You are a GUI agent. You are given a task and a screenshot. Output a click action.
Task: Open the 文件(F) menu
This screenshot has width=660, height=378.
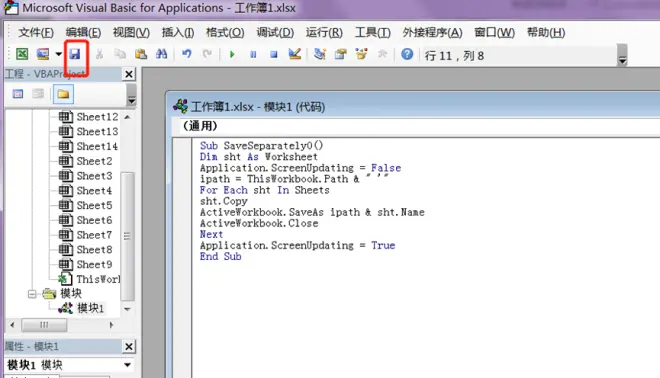(36, 32)
